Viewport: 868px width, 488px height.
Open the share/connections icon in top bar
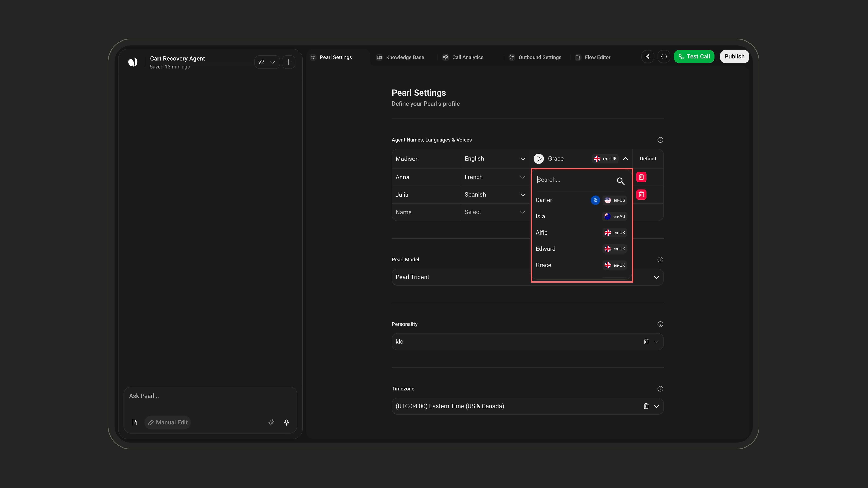point(648,57)
